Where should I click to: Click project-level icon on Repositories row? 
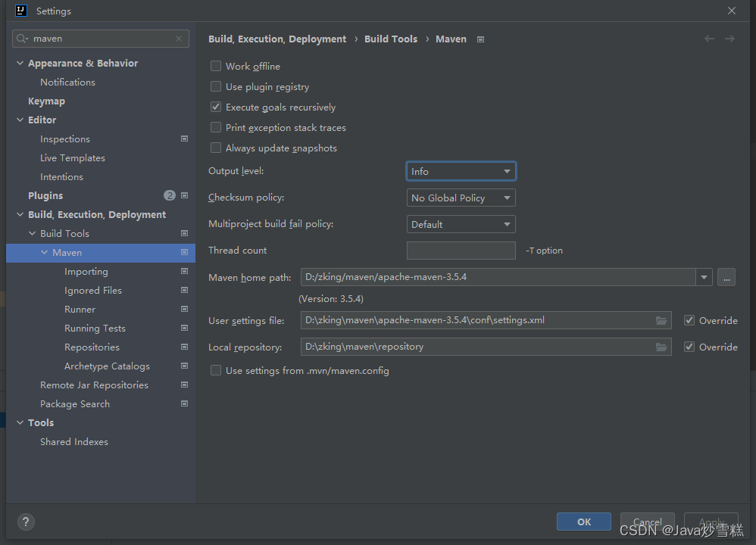(184, 347)
